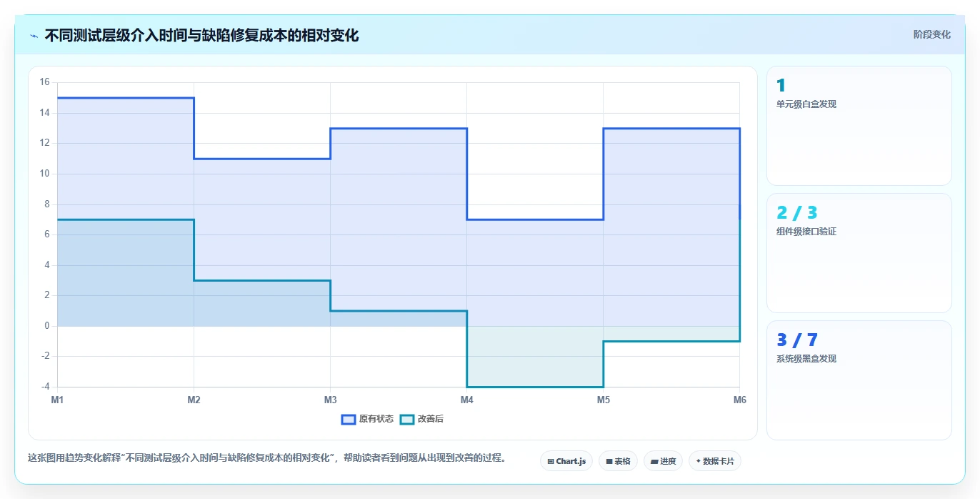The image size is (980, 499).
Task: Click the 改善后 legend label
Action: (x=431, y=419)
